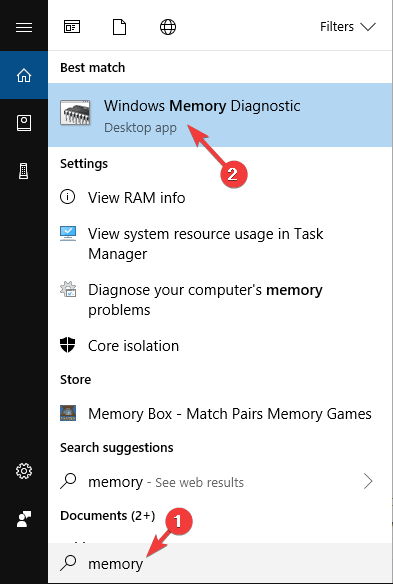Open Memory Box - Match Pairs Memory Games
393x584 pixels.
click(230, 414)
